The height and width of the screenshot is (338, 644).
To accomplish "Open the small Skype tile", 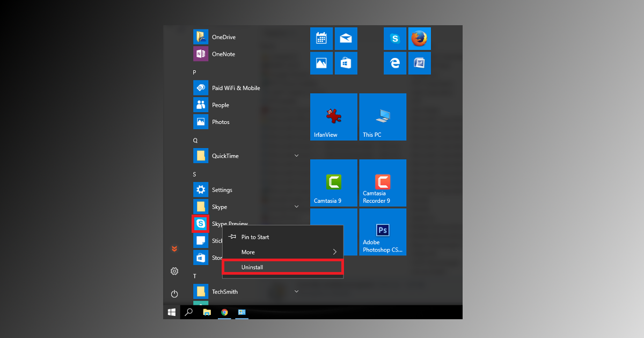I will (x=395, y=39).
